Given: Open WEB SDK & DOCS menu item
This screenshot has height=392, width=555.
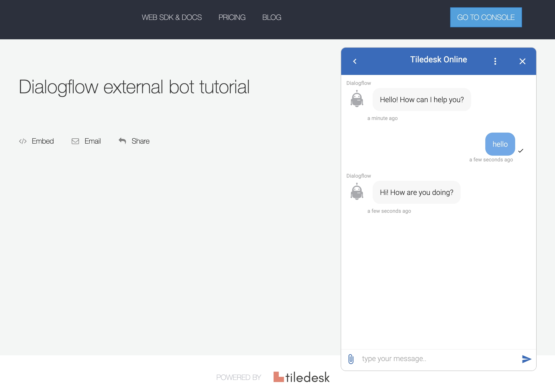Looking at the screenshot, I should pyautogui.click(x=172, y=17).
